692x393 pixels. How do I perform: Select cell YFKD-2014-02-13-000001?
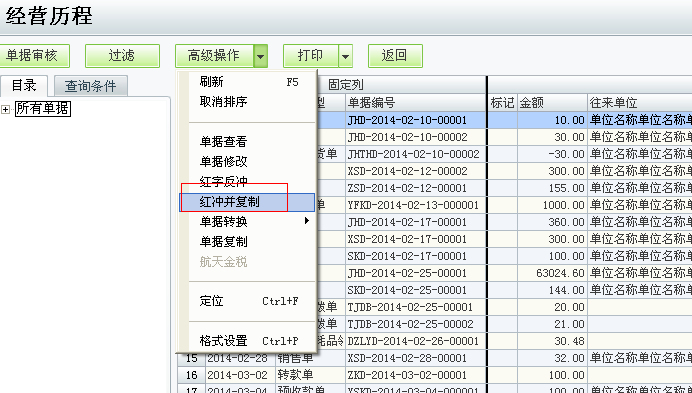(x=416, y=205)
